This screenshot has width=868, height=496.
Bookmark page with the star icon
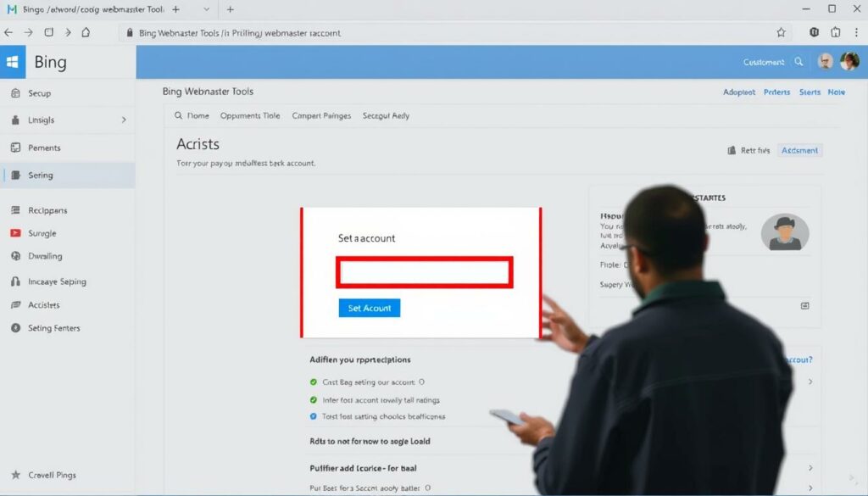coord(781,33)
